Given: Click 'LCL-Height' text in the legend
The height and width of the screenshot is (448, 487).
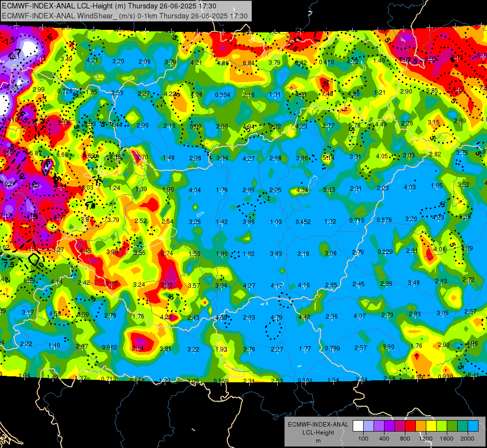Looking at the screenshot, I should [318, 433].
